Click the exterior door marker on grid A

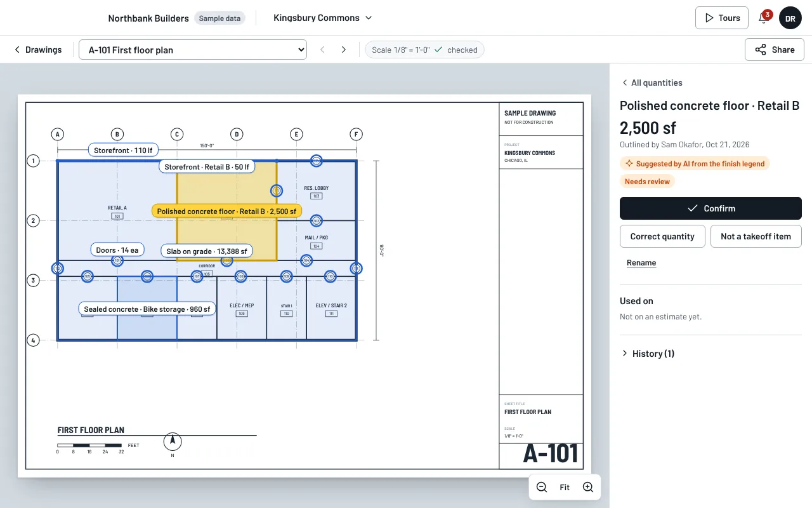click(58, 269)
